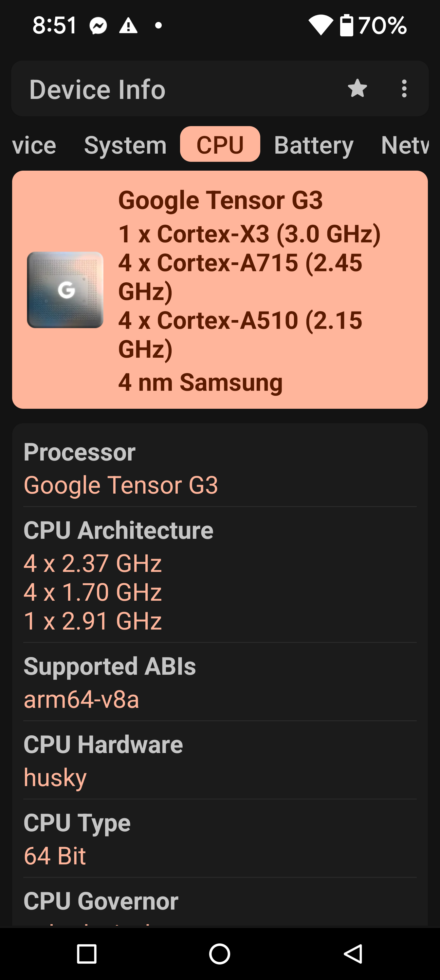Switch to the Battery tab
The height and width of the screenshot is (980, 440).
314,145
